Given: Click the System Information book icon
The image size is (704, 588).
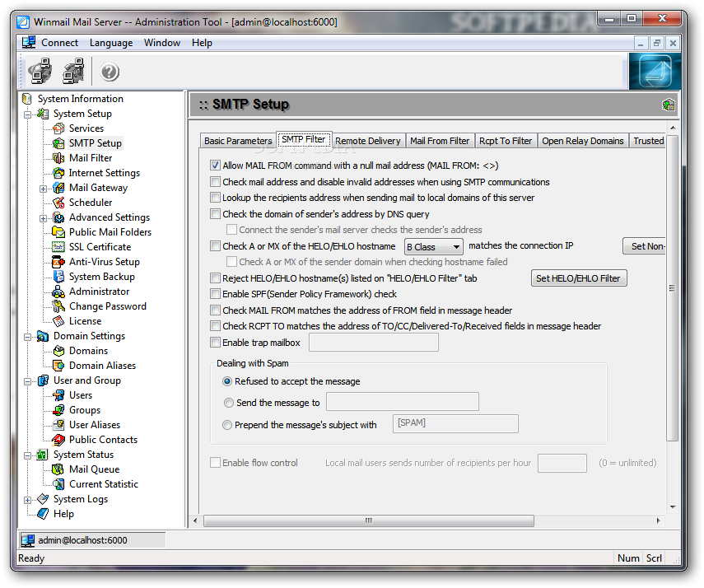Looking at the screenshot, I should coord(27,99).
